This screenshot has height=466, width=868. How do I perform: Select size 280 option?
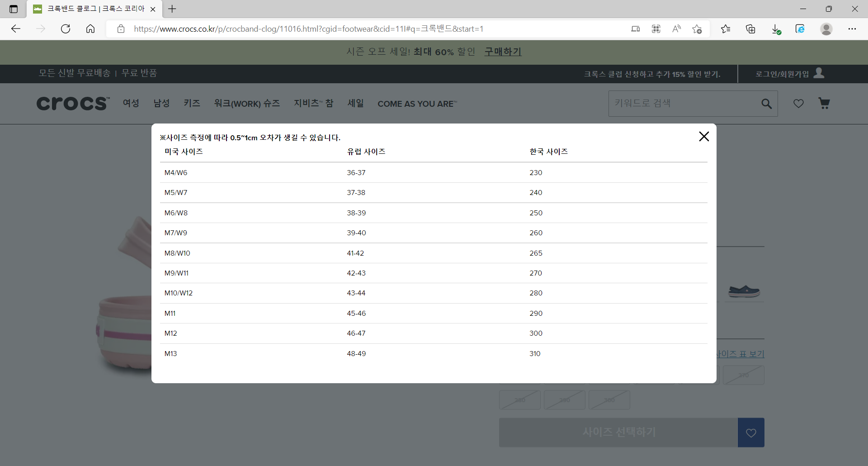pos(520,400)
